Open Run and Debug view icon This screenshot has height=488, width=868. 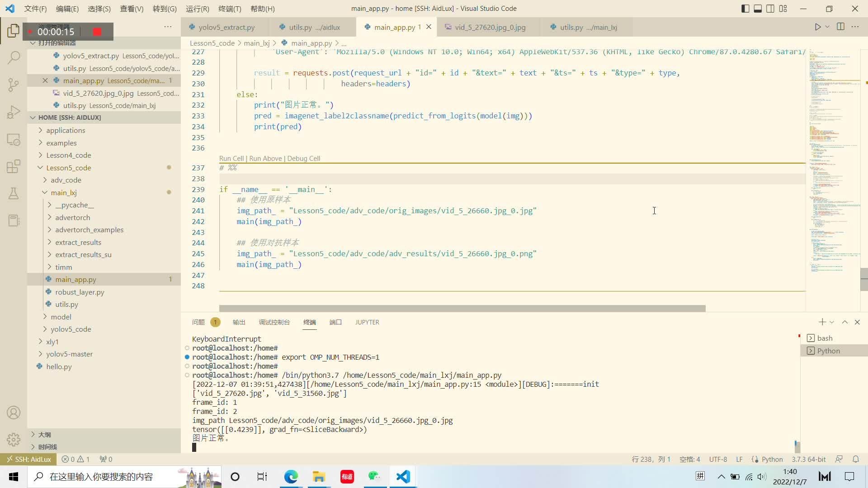point(14,112)
